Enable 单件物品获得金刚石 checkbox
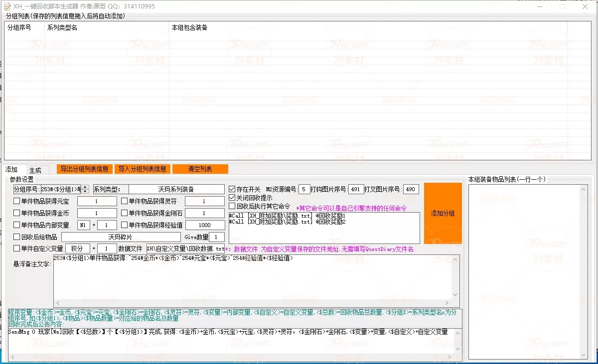This screenshot has height=364, width=598. [x=125, y=213]
